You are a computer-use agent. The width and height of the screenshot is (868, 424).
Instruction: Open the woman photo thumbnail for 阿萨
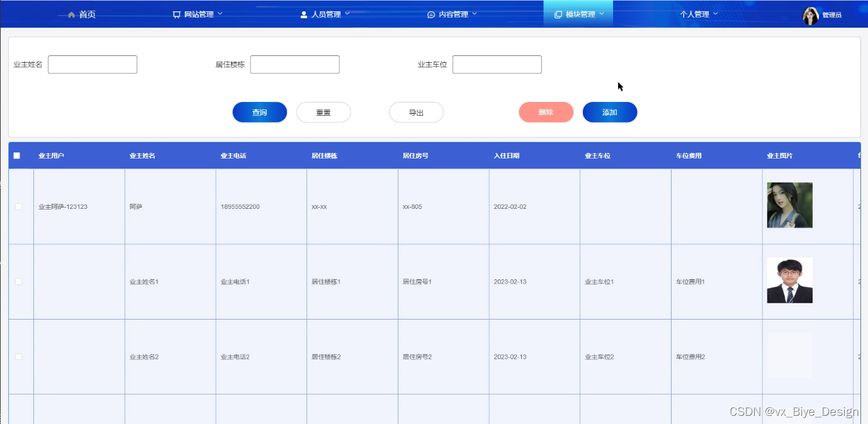[x=790, y=205]
